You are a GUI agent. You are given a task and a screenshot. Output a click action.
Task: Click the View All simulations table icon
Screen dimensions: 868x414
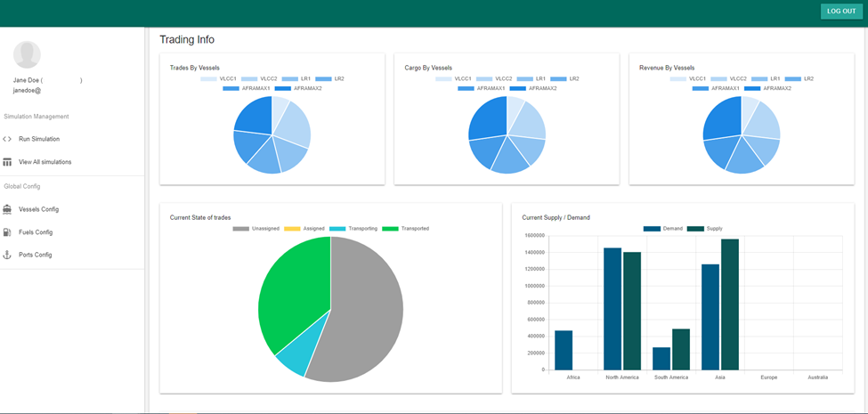(x=7, y=162)
